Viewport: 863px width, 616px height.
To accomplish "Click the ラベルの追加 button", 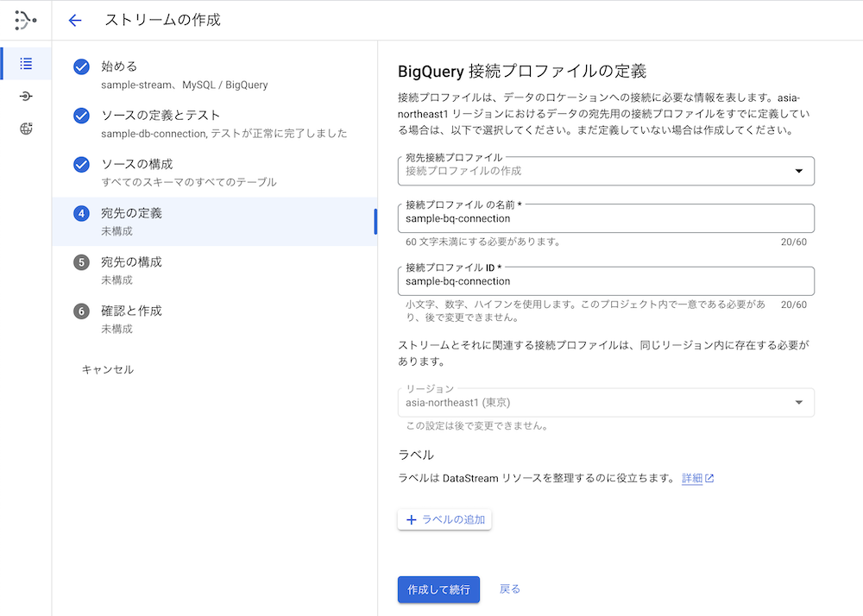I will pyautogui.click(x=444, y=519).
